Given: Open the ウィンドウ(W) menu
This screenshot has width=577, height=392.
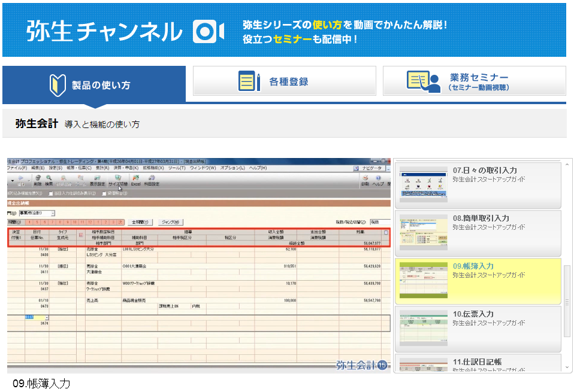Looking at the screenshot, I should [x=203, y=168].
